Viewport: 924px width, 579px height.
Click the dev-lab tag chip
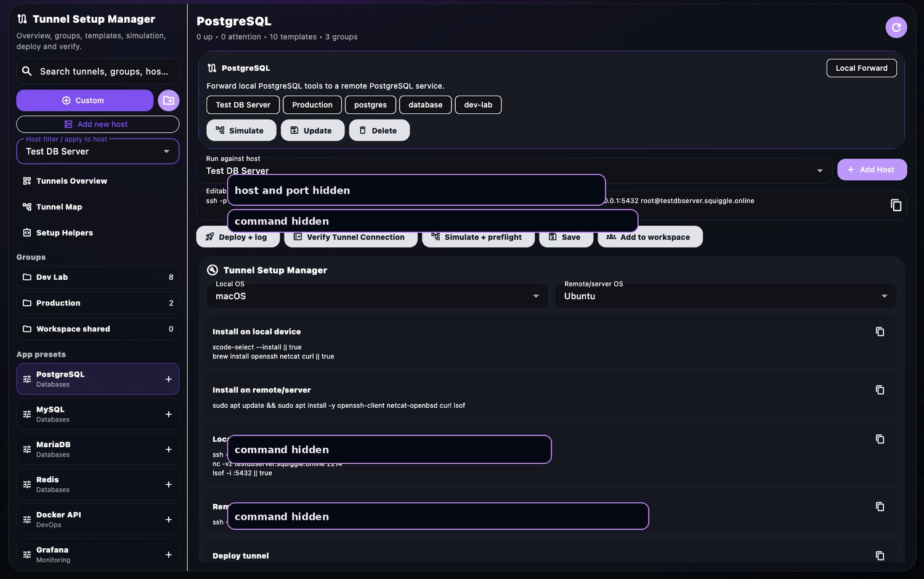[478, 105]
